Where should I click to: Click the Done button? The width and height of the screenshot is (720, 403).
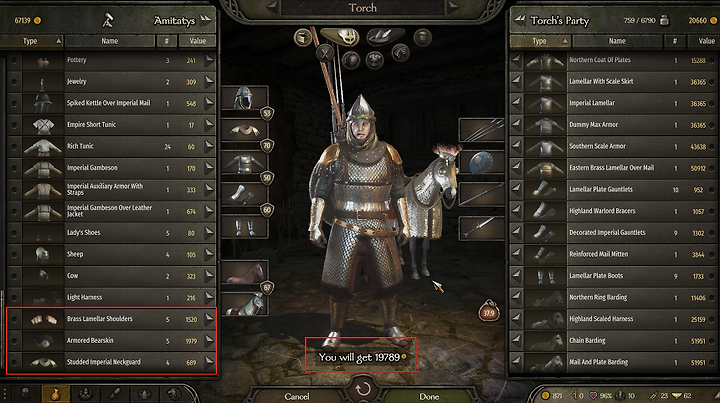(x=429, y=396)
